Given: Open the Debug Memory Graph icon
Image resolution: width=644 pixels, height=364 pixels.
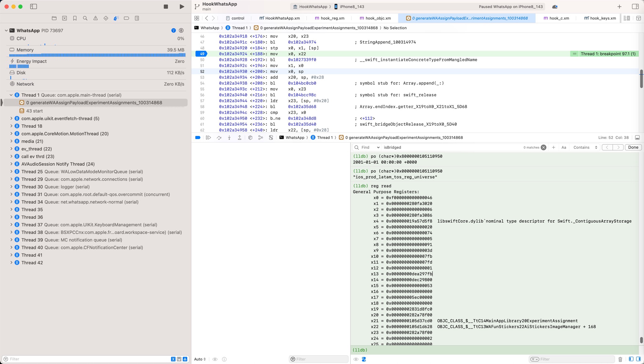Looking at the screenshot, I should coord(260,137).
